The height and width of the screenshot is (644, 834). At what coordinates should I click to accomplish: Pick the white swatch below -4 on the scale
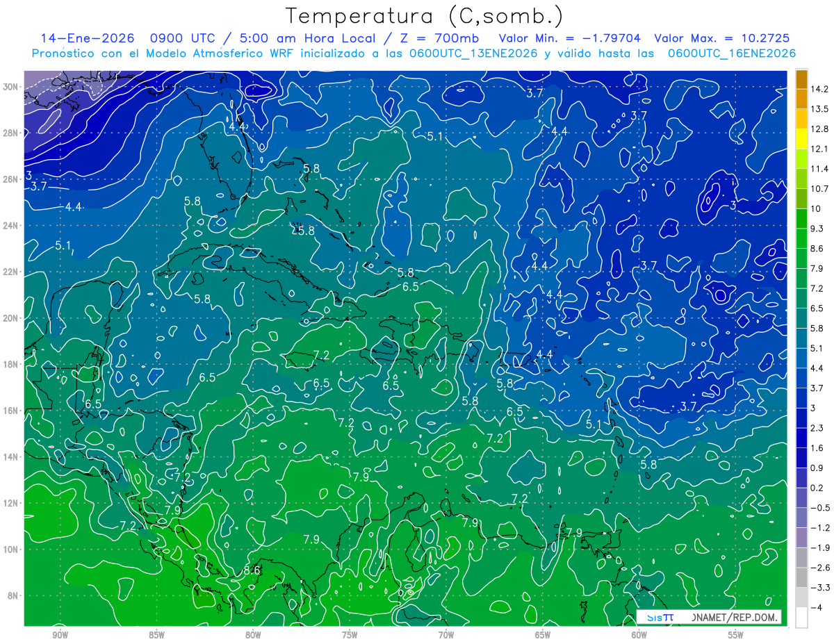[801, 617]
